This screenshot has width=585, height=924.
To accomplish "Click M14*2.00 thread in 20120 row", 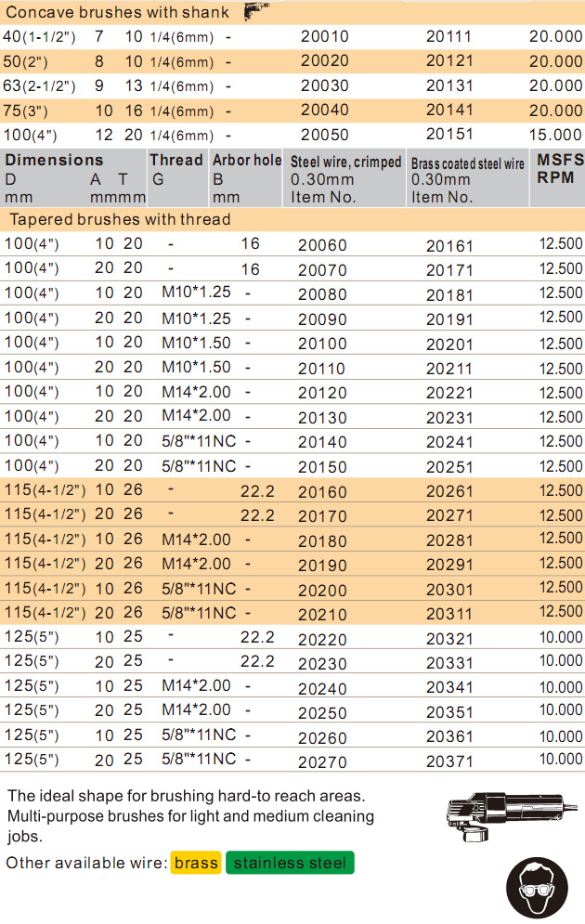I will (196, 392).
